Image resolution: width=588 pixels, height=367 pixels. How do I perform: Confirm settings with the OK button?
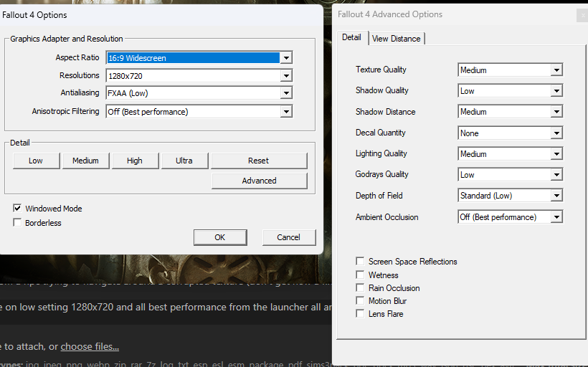(x=220, y=237)
